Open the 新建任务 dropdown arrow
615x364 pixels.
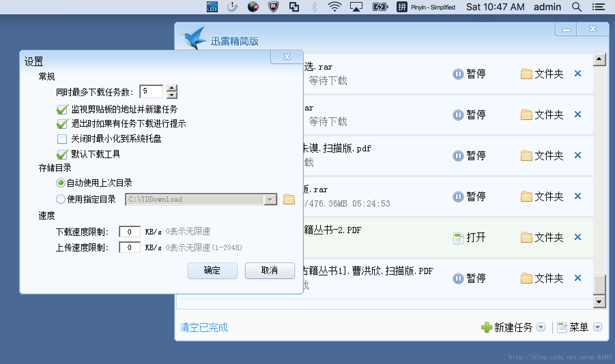(541, 327)
